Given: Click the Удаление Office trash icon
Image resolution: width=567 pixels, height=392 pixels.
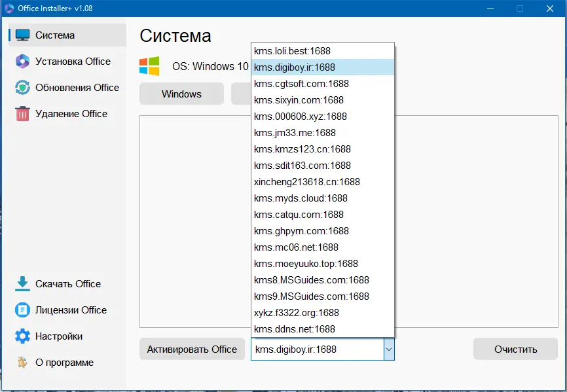Looking at the screenshot, I should (22, 114).
